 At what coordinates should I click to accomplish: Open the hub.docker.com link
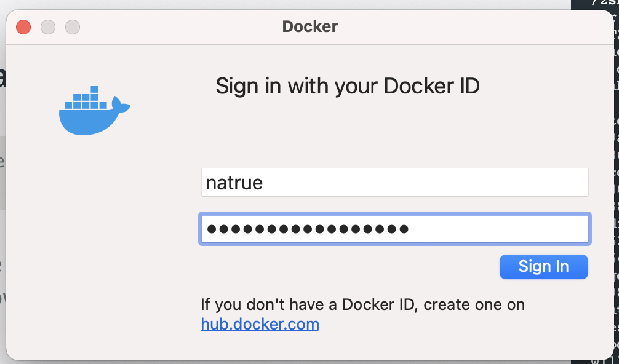260,324
